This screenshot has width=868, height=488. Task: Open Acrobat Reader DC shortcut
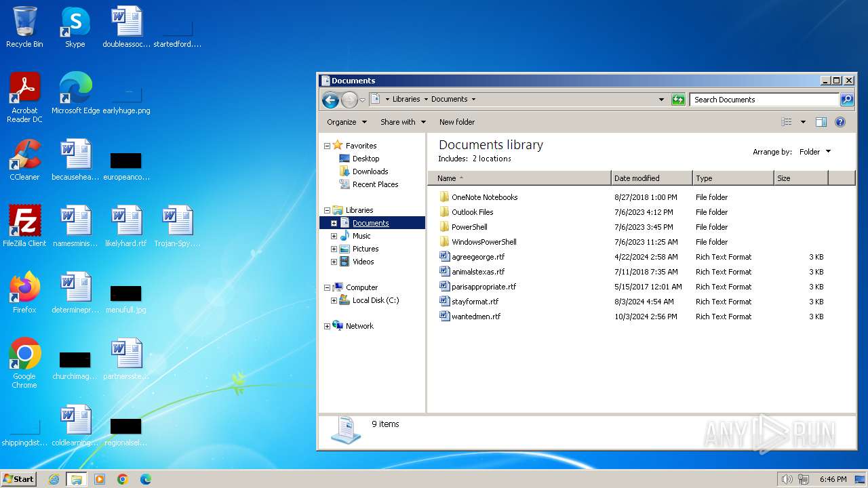[x=24, y=98]
